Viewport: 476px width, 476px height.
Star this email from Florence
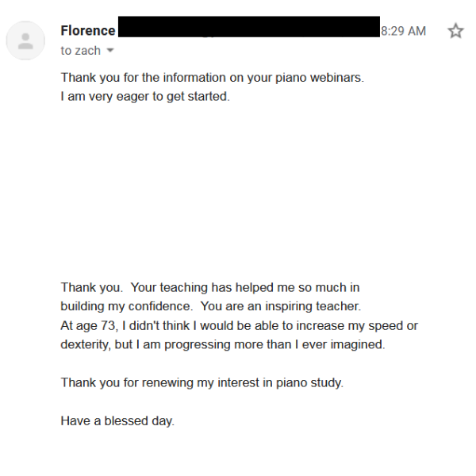coord(455,31)
